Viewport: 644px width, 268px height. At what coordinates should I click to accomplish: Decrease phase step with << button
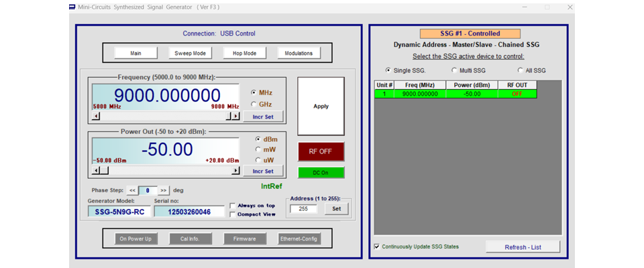coord(132,190)
